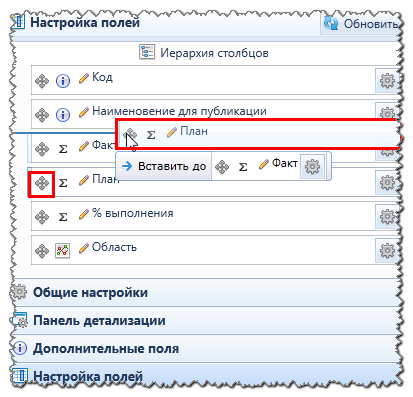
Task: Click the Факт label in the popup
Action: pos(285,163)
